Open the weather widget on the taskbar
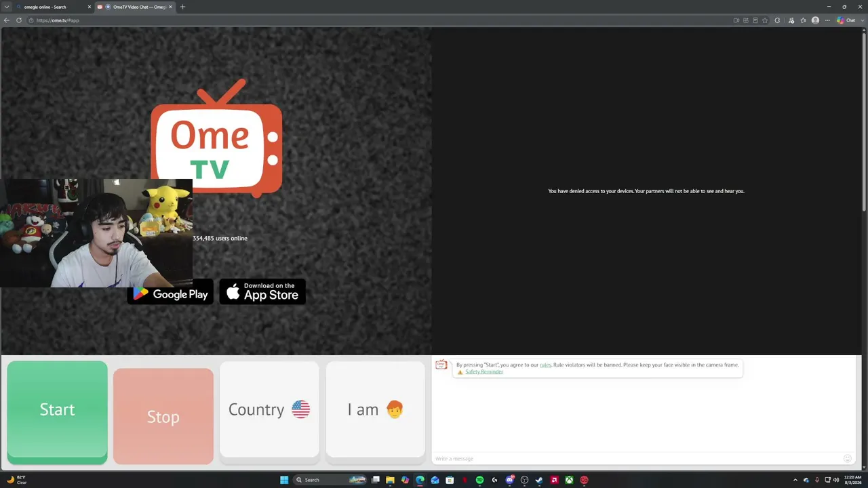The width and height of the screenshot is (868, 488). click(16, 480)
